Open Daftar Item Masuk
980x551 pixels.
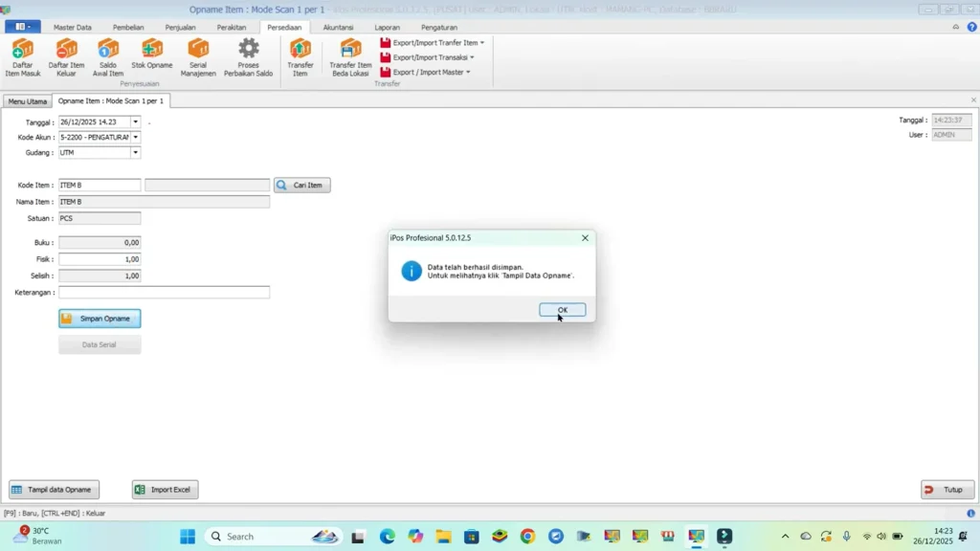23,57
